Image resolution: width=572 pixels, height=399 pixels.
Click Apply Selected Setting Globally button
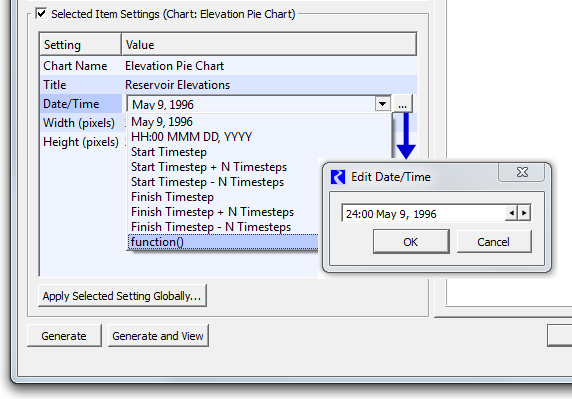(122, 296)
